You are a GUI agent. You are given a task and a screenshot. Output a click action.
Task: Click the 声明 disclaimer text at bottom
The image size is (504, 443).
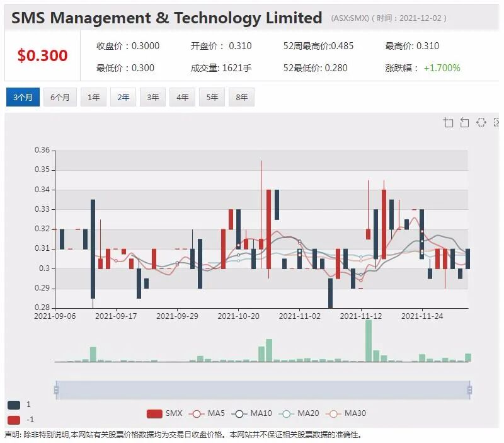(183, 435)
